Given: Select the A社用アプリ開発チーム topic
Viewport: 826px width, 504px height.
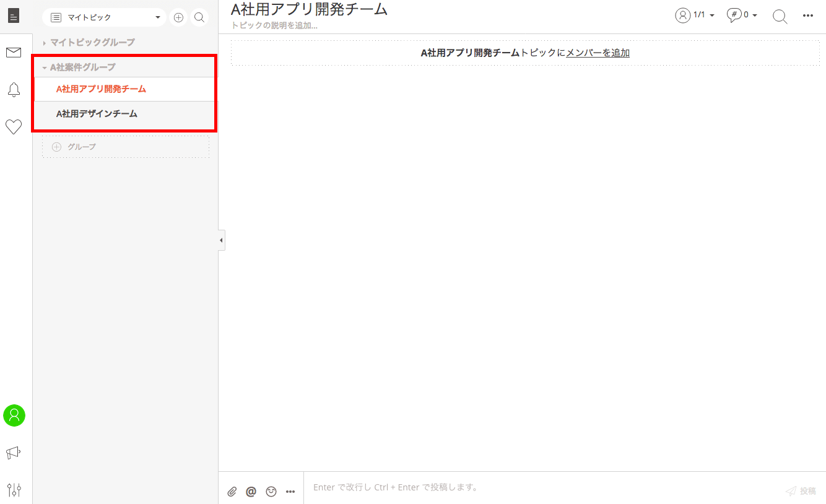Looking at the screenshot, I should click(101, 89).
